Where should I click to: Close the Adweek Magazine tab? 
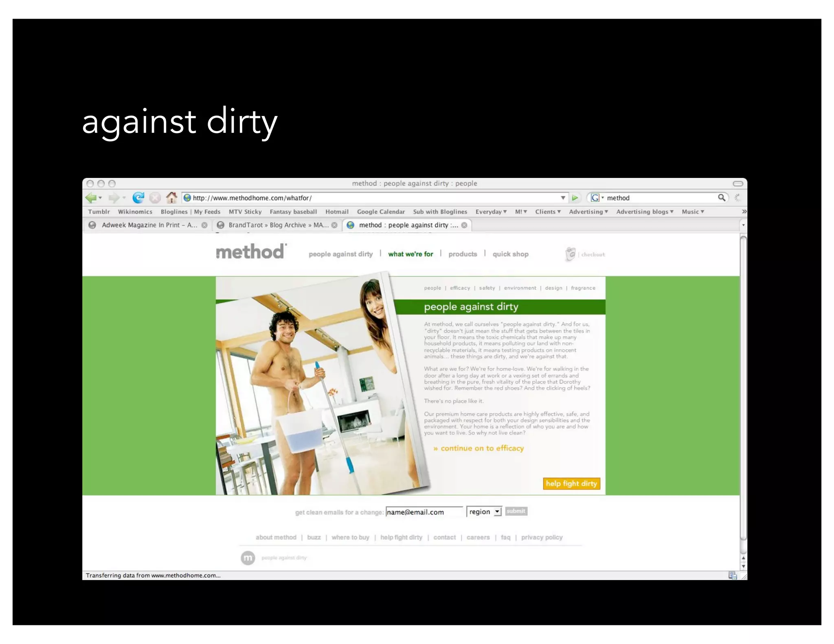[x=204, y=225]
